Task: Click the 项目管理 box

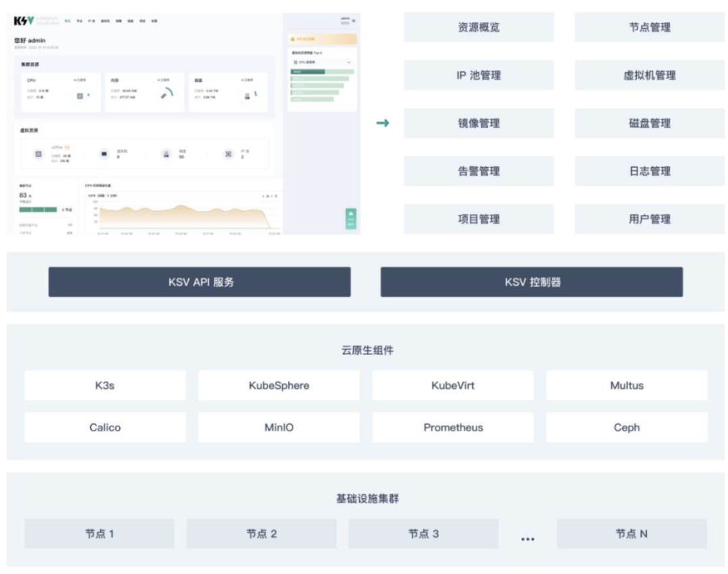Action: click(479, 219)
